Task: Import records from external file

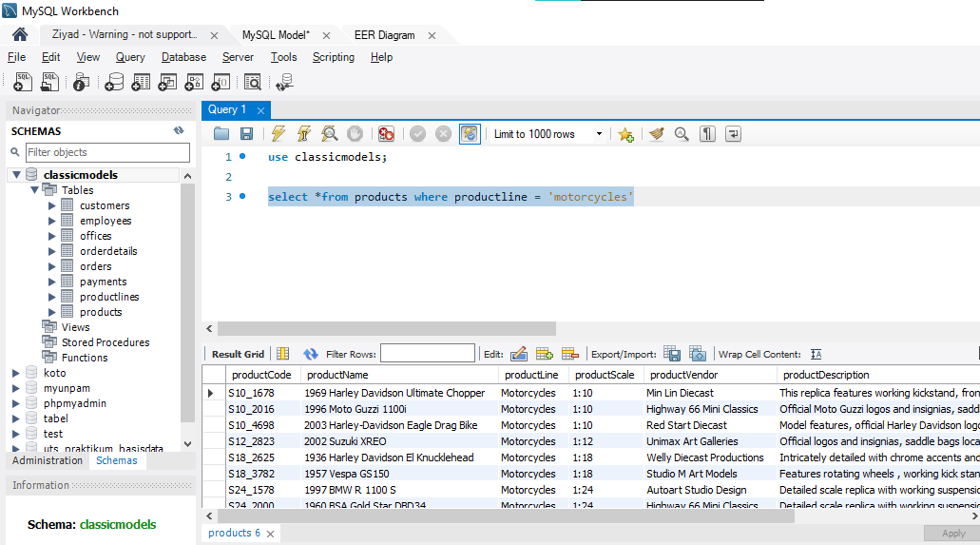Action: pyautogui.click(x=698, y=354)
